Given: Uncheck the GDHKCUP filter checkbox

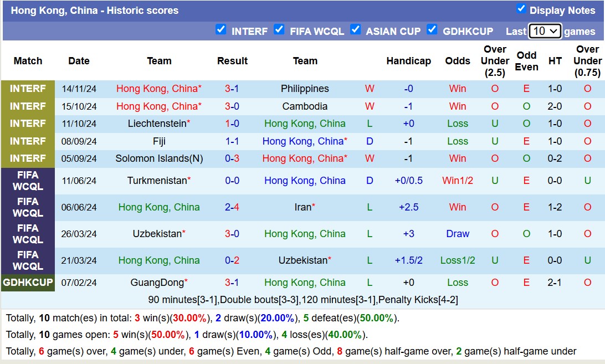Looking at the screenshot, I should click(432, 29).
